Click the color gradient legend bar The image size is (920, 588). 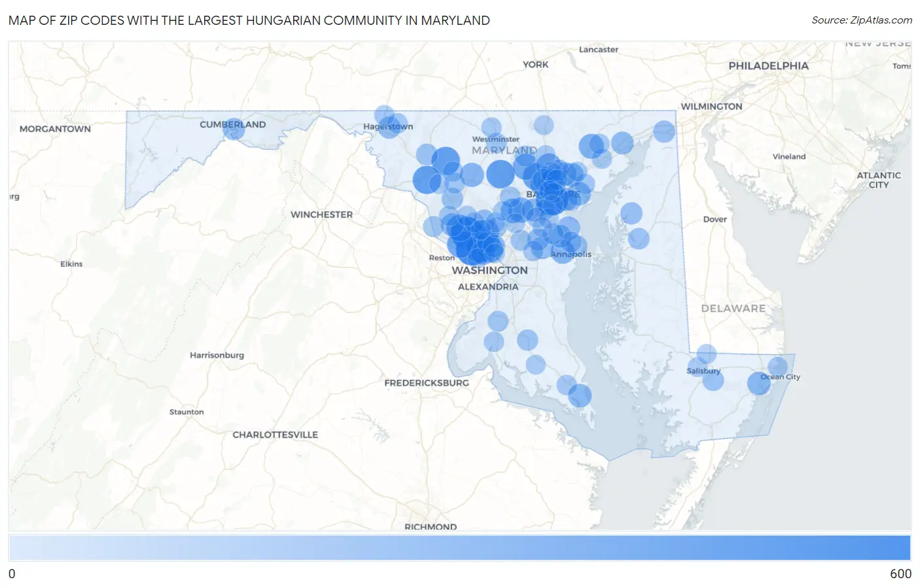[x=459, y=547]
